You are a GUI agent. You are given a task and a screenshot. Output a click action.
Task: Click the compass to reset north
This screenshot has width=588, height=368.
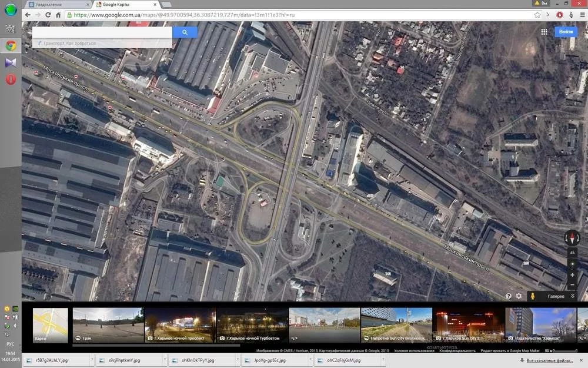click(572, 238)
